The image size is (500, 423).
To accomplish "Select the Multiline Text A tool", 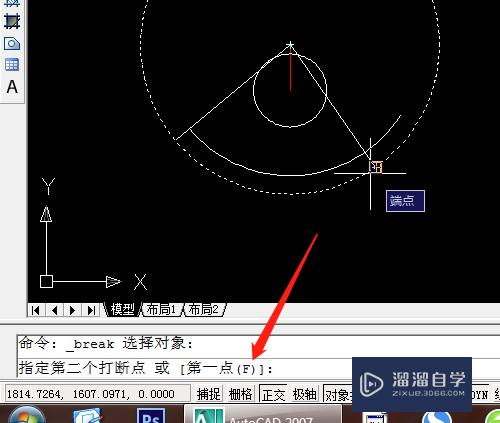I will 12,87.
